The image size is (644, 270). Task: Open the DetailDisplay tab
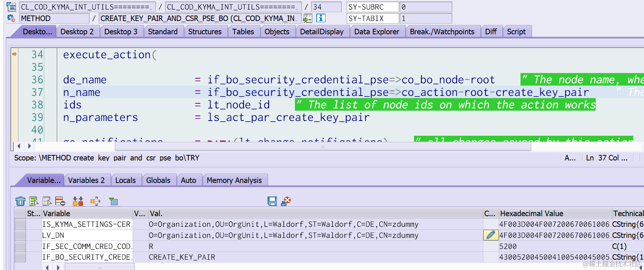(322, 32)
